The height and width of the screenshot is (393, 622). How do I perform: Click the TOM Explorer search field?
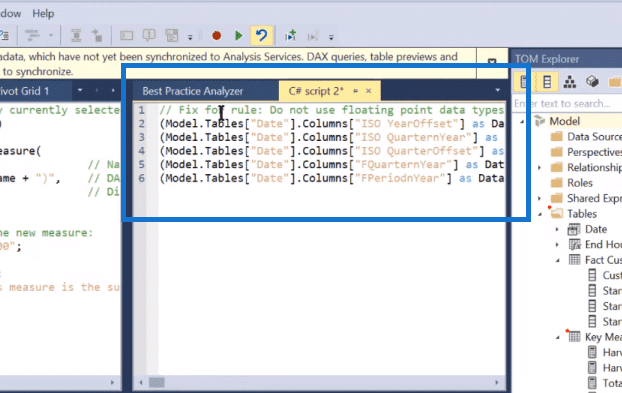coord(567,104)
